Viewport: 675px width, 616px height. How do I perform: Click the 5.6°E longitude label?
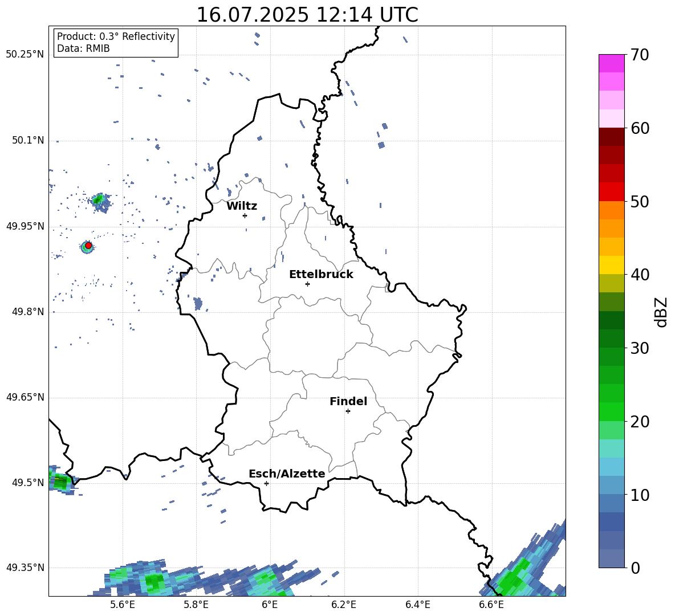tap(123, 605)
